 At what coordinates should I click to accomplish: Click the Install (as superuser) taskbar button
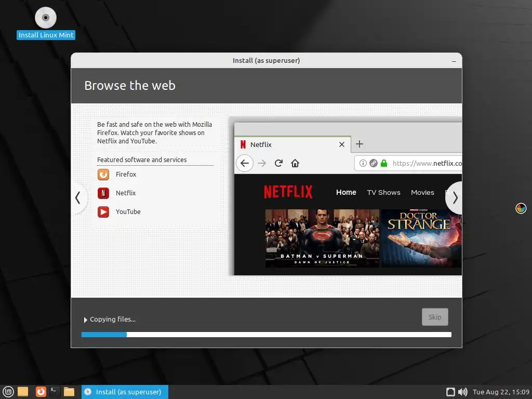(125, 392)
